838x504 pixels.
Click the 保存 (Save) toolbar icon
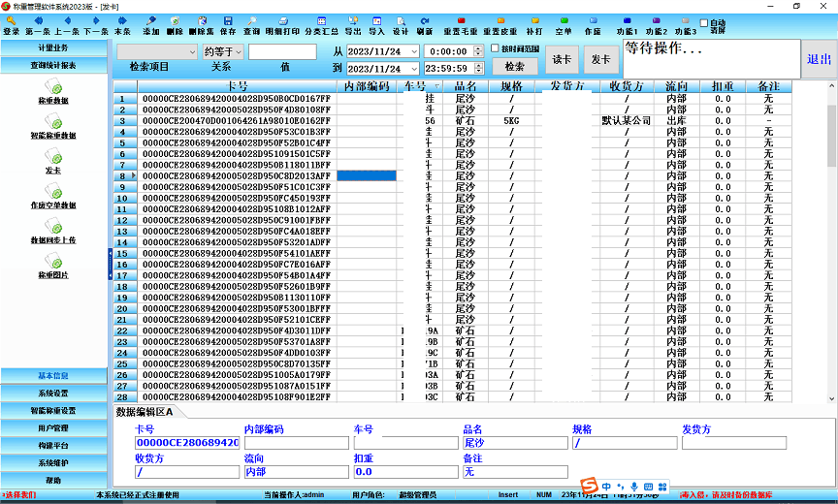(228, 25)
